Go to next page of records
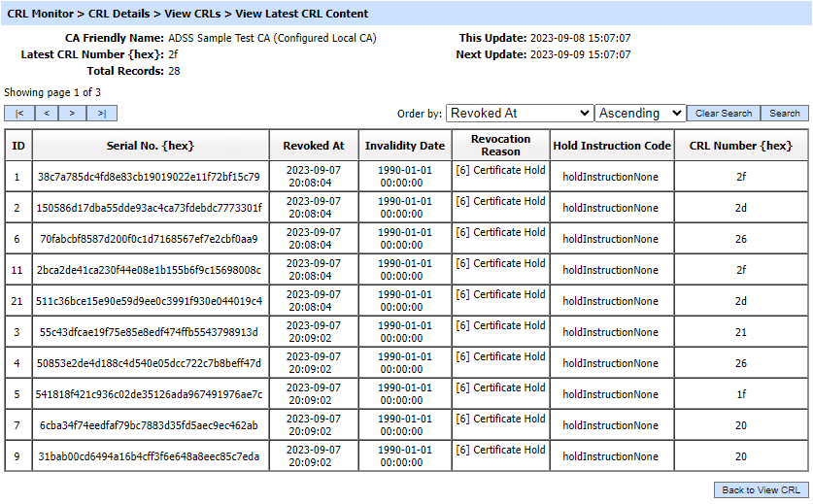Viewport: 813px width, 504px height. [73, 114]
